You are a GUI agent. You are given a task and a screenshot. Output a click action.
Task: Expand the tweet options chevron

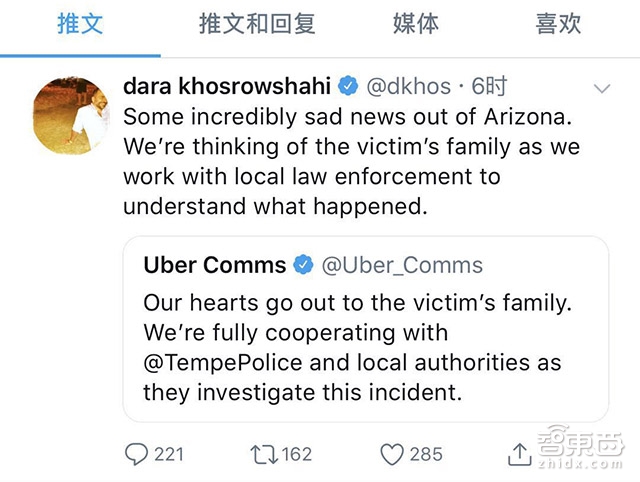click(602, 89)
